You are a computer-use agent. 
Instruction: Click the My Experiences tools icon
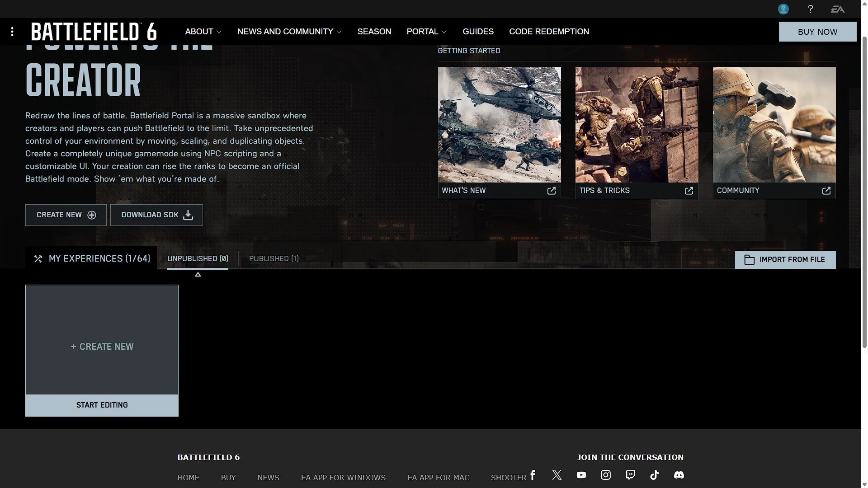(x=38, y=259)
